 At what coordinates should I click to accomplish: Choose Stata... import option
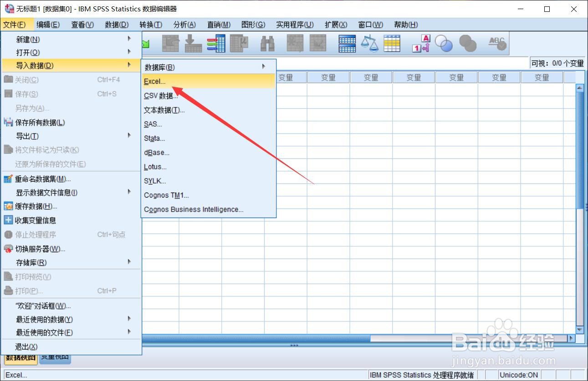click(209, 138)
